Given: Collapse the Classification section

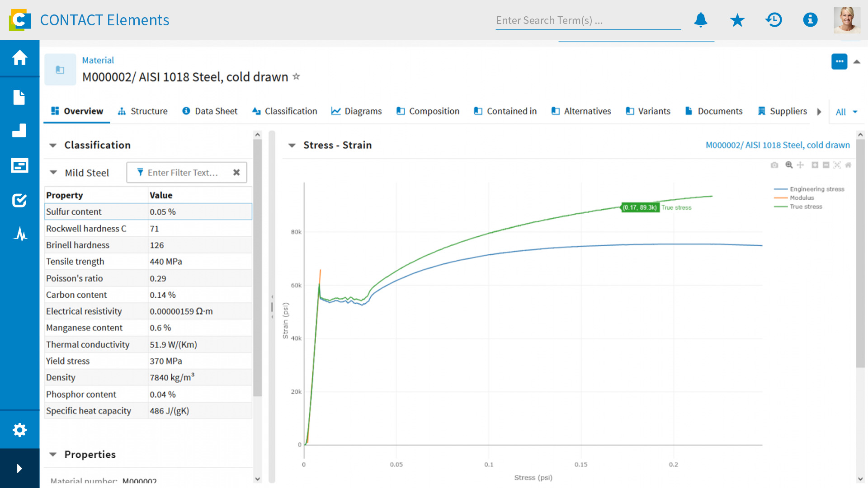Looking at the screenshot, I should 53,145.
